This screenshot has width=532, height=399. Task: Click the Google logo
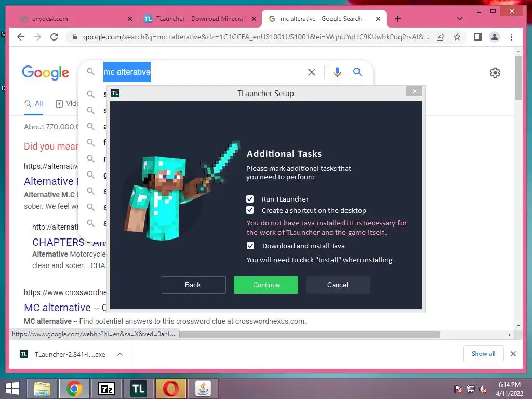point(46,72)
